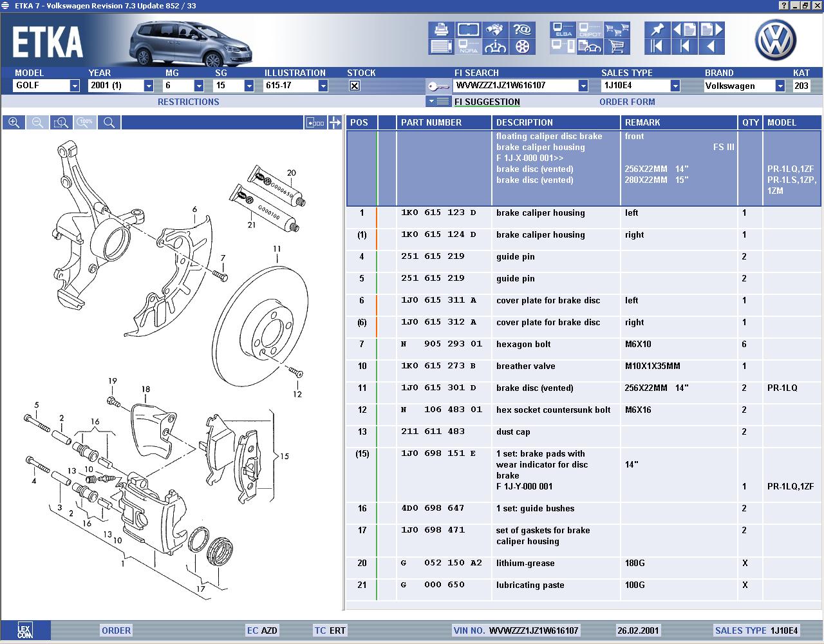
Task: Toggle the STOCK checkbox
Action: (355, 86)
